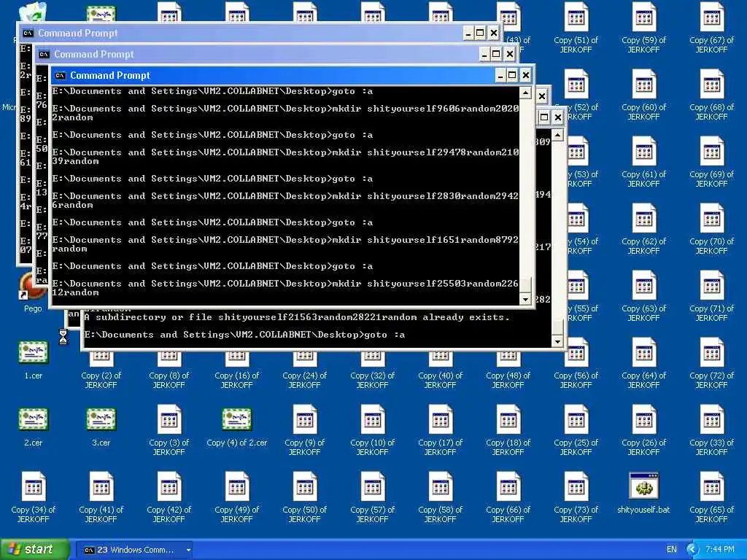Select Copy (25) of JERKOFF icon
This screenshot has height=560, width=747.
click(576, 419)
